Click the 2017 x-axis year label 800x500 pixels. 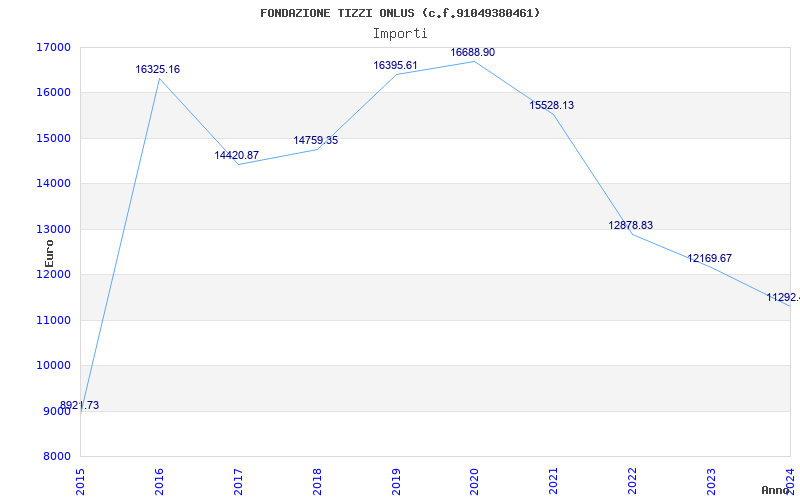point(238,481)
